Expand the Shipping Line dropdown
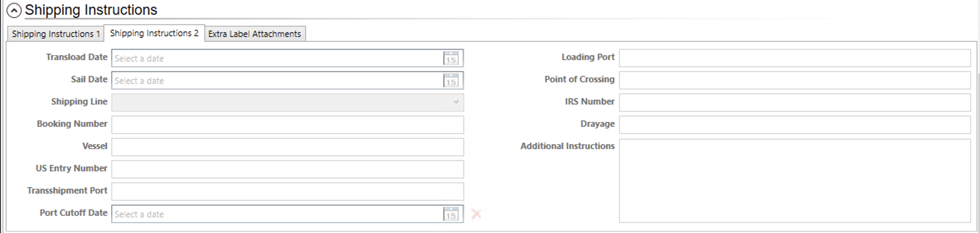This screenshot has height=233, width=980. click(455, 103)
